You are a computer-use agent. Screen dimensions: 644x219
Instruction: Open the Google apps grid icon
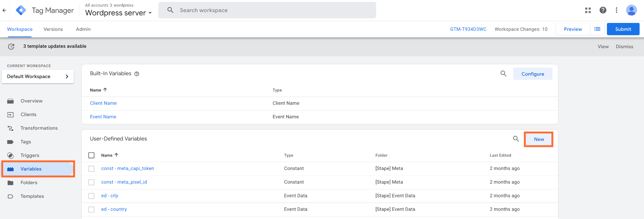[588, 10]
